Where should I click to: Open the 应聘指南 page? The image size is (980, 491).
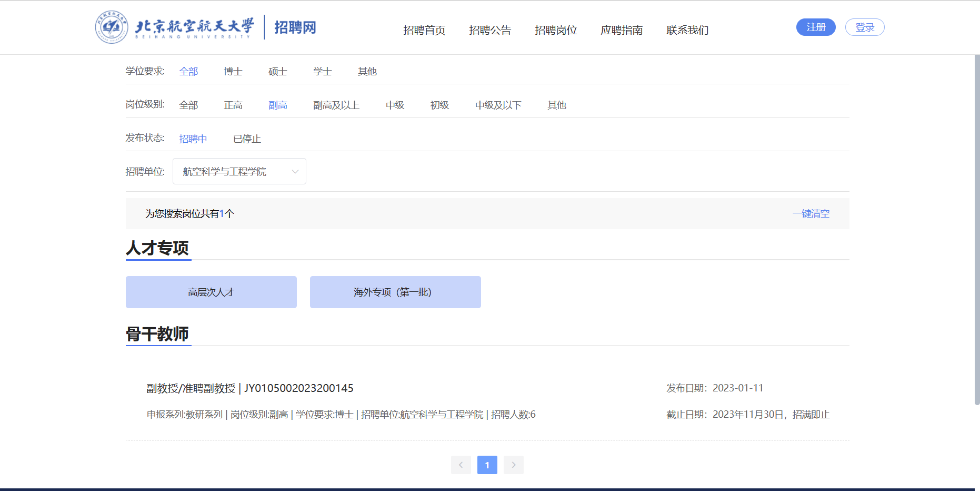pyautogui.click(x=622, y=30)
